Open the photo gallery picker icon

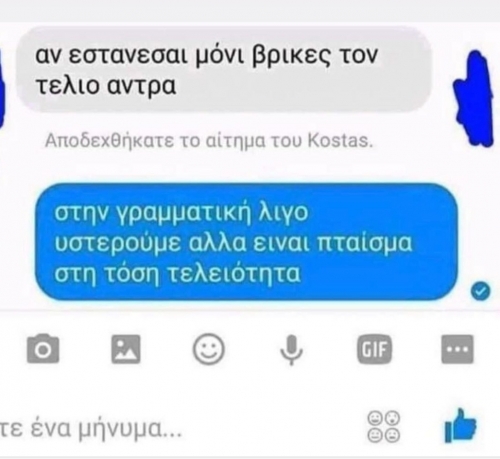[x=126, y=349]
